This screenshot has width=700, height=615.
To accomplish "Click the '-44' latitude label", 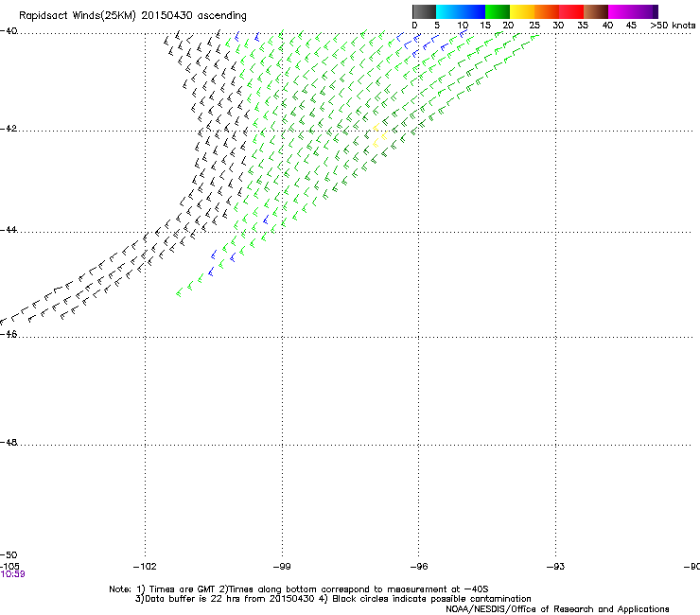I will pos(9,230).
